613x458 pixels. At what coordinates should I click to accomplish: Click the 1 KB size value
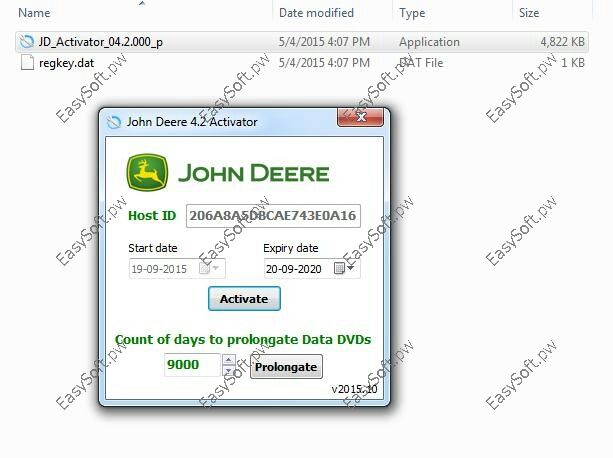tap(573, 63)
